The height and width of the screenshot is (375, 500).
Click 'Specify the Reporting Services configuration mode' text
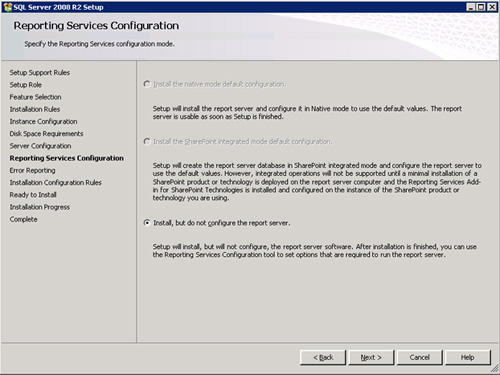pyautogui.click(x=99, y=44)
